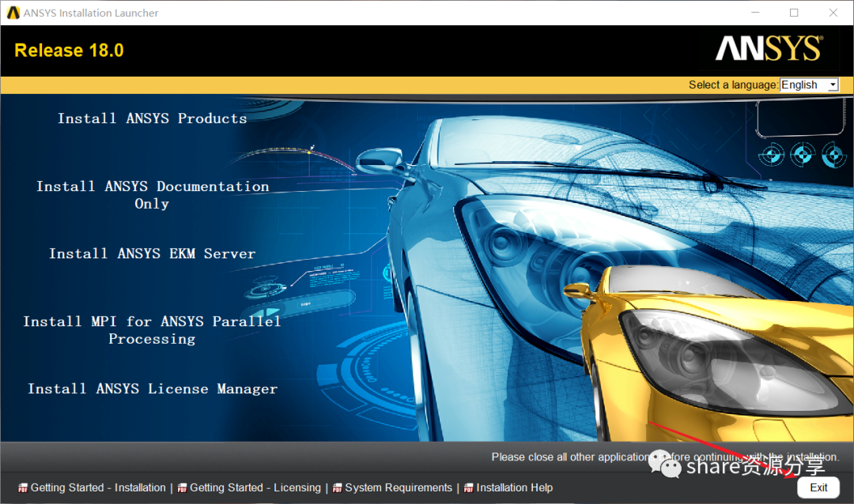The width and height of the screenshot is (854, 504).
Task: Select Install ANSYS EKM Server
Action: [x=152, y=254]
